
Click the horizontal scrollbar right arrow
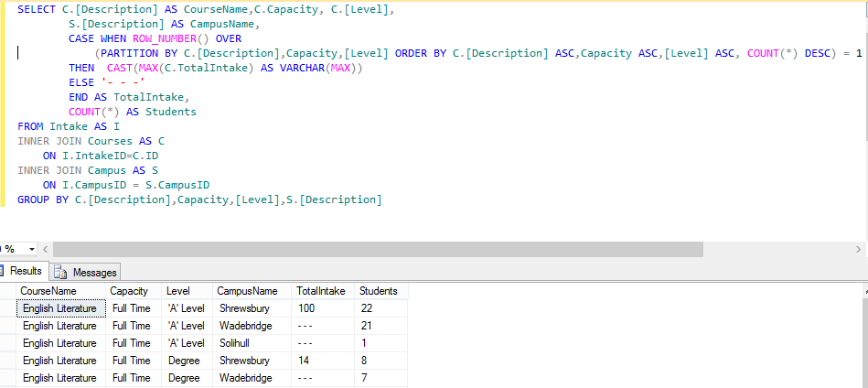click(858, 249)
